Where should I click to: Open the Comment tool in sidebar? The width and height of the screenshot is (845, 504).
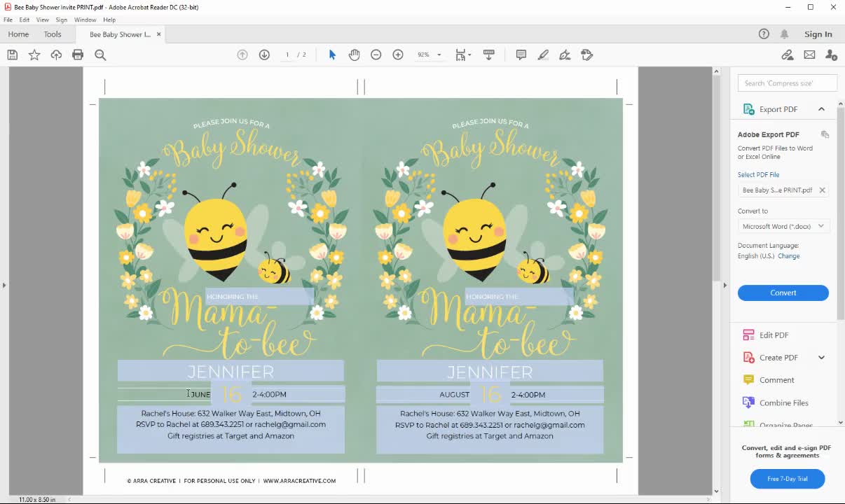[776, 380]
